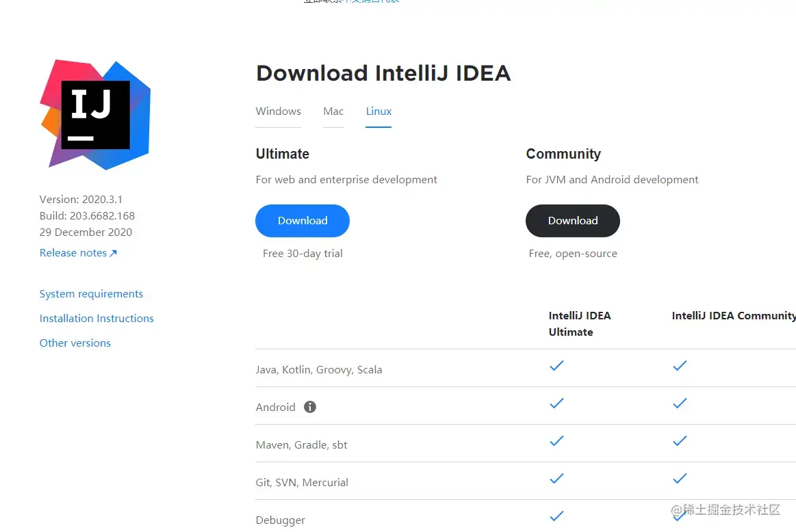796x532 pixels.
Task: Click the Debugger row label
Action: point(280,520)
